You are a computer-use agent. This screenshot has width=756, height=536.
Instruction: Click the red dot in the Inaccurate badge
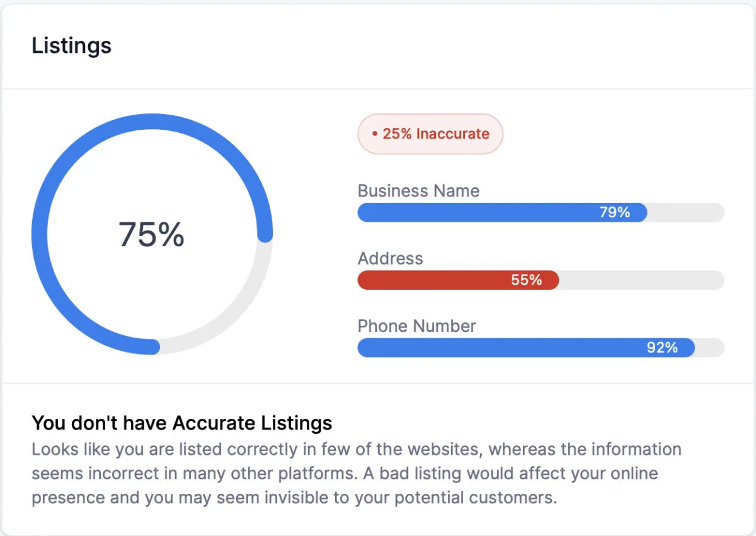click(374, 134)
